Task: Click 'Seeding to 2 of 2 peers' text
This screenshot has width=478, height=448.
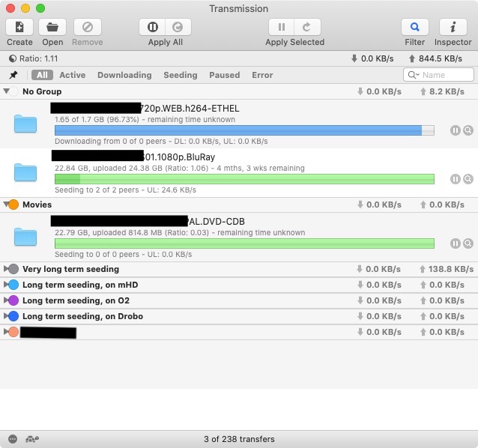Action: [x=97, y=190]
